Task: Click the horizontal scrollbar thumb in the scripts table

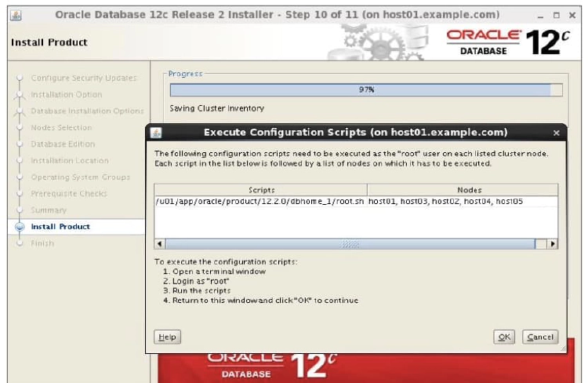Action: pyautogui.click(x=350, y=244)
